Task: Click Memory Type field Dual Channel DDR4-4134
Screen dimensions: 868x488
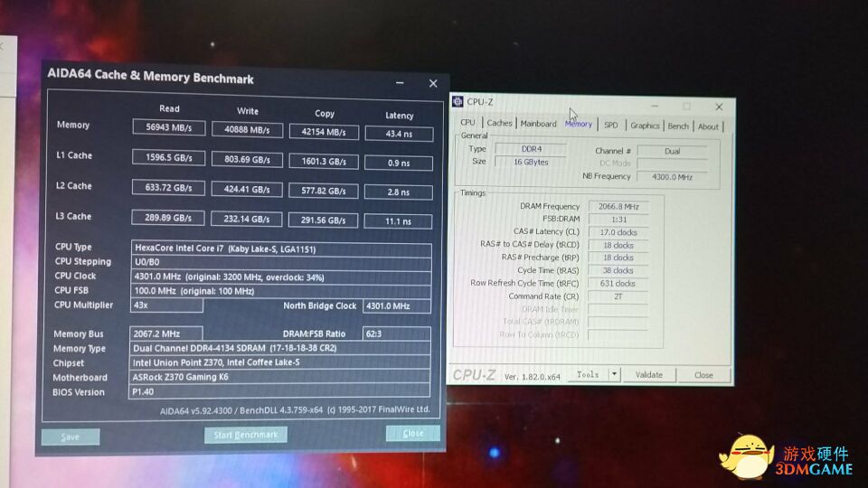Action: (x=280, y=348)
